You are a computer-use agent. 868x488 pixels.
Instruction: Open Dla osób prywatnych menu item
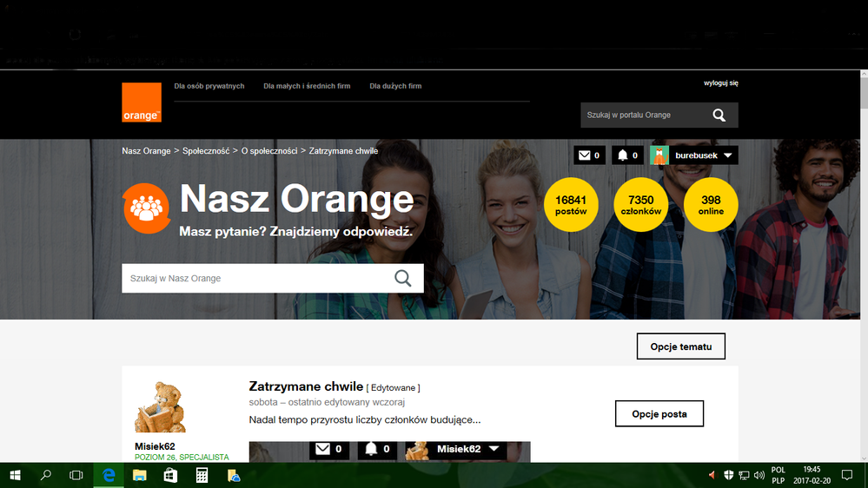209,86
